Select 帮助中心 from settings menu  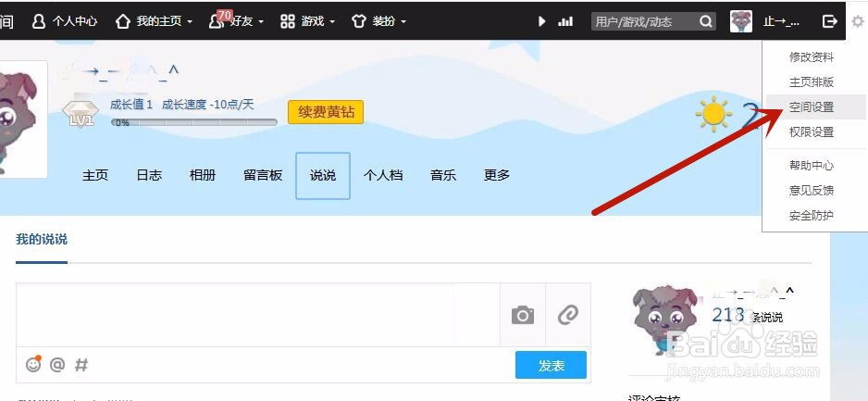coord(811,165)
